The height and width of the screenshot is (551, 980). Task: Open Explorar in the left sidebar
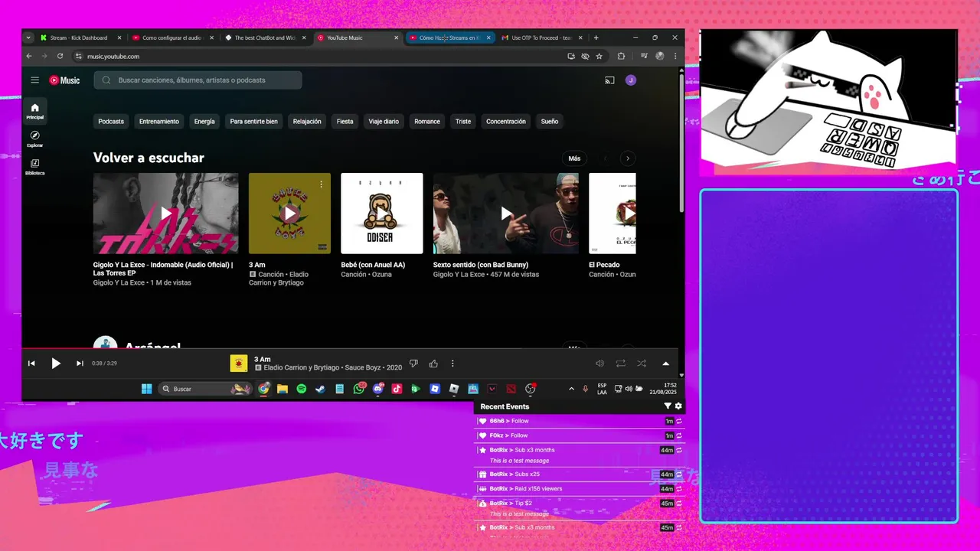click(34, 139)
